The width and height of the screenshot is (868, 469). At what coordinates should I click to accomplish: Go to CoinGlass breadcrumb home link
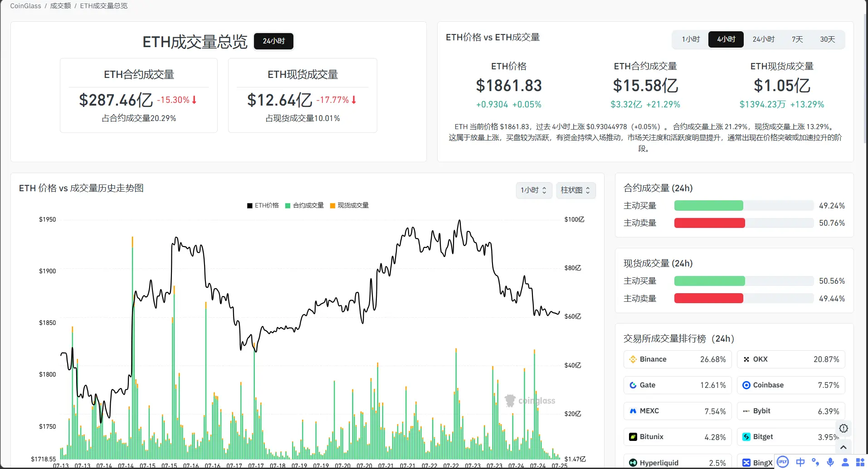tap(25, 6)
